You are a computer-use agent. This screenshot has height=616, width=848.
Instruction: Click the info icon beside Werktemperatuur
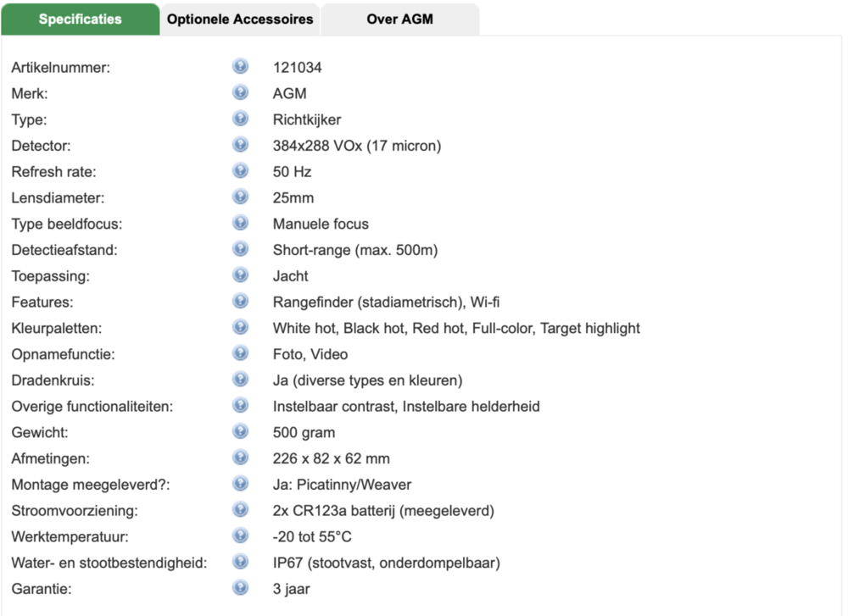coord(240,536)
